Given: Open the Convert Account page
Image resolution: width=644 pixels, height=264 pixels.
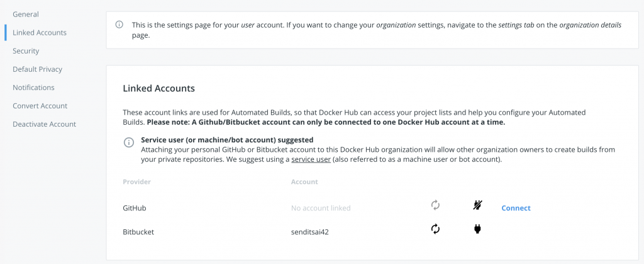Looking at the screenshot, I should [x=40, y=105].
